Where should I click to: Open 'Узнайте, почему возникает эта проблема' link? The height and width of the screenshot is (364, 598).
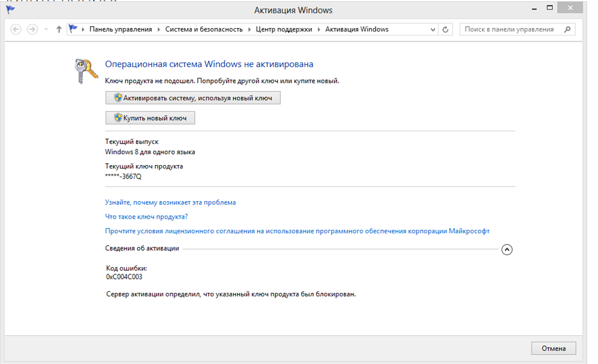point(170,202)
